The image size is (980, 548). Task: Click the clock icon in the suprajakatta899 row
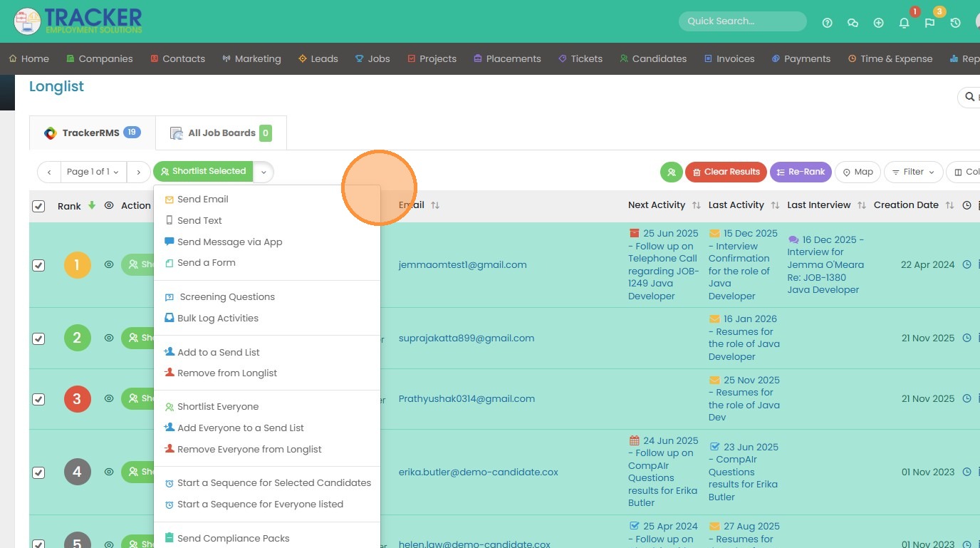pos(967,338)
